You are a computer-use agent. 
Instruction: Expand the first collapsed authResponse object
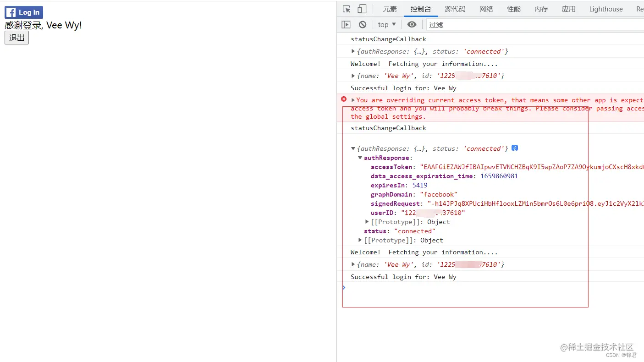pos(353,51)
